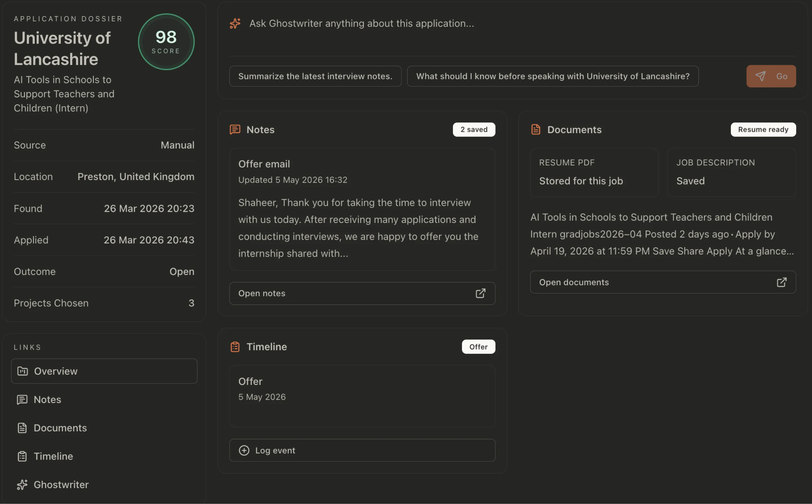Click the Projects Chosen value '3'
The height and width of the screenshot is (504, 812).
point(191,303)
